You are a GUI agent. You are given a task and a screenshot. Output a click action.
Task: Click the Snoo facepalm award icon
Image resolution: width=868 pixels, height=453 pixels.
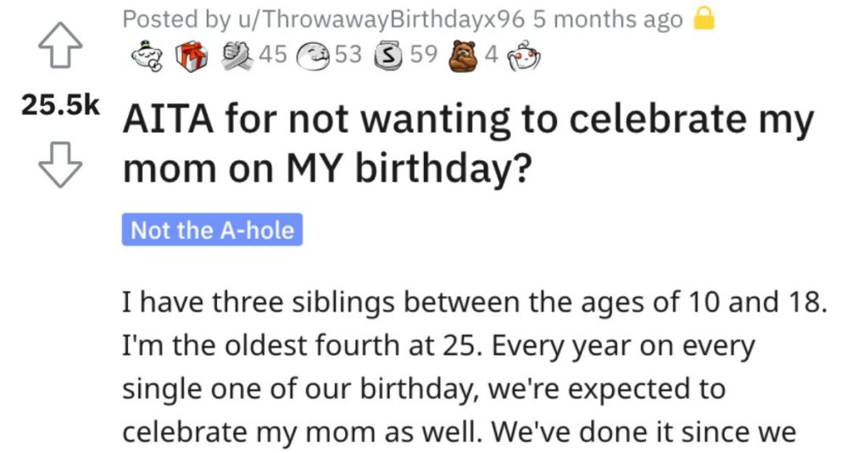(x=524, y=57)
